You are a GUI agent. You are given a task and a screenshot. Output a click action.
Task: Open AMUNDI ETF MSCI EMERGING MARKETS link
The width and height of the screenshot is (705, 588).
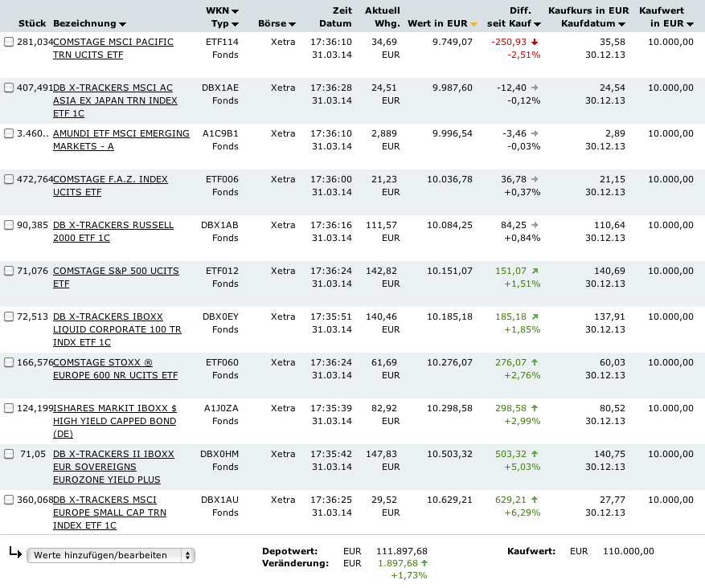(x=121, y=140)
